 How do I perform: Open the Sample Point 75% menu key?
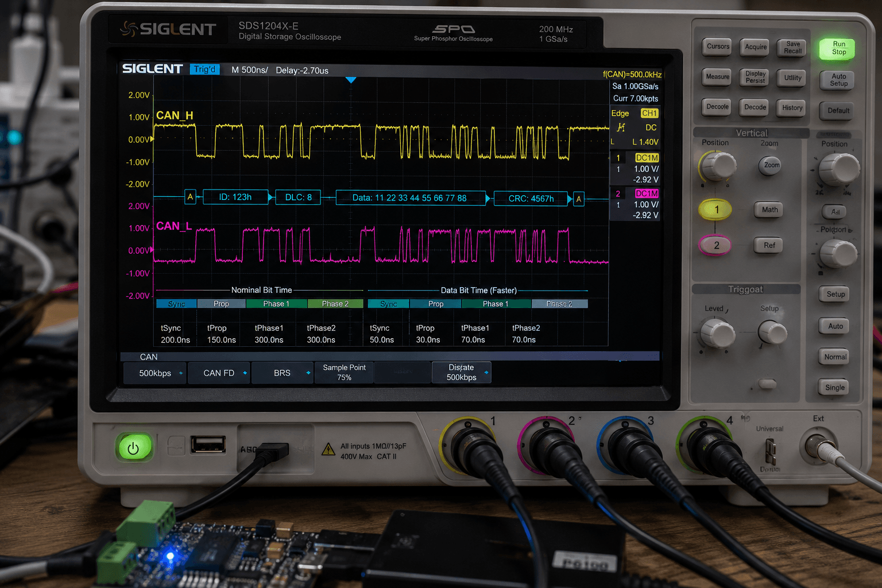[344, 373]
